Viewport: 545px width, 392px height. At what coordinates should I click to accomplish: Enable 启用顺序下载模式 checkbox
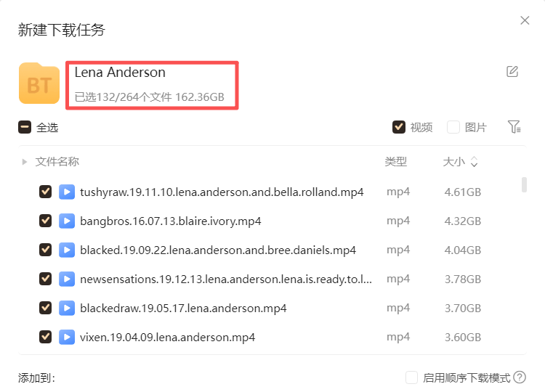[x=412, y=377]
